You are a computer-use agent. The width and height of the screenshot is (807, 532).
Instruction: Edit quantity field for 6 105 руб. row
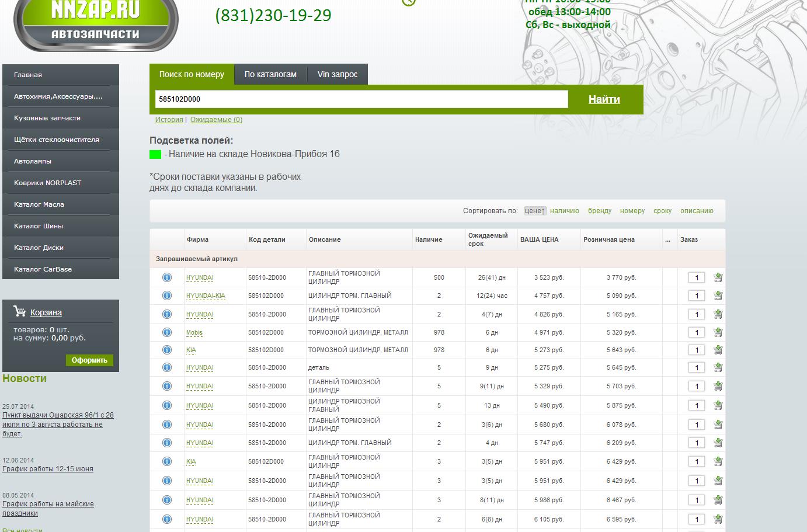[x=697, y=520]
